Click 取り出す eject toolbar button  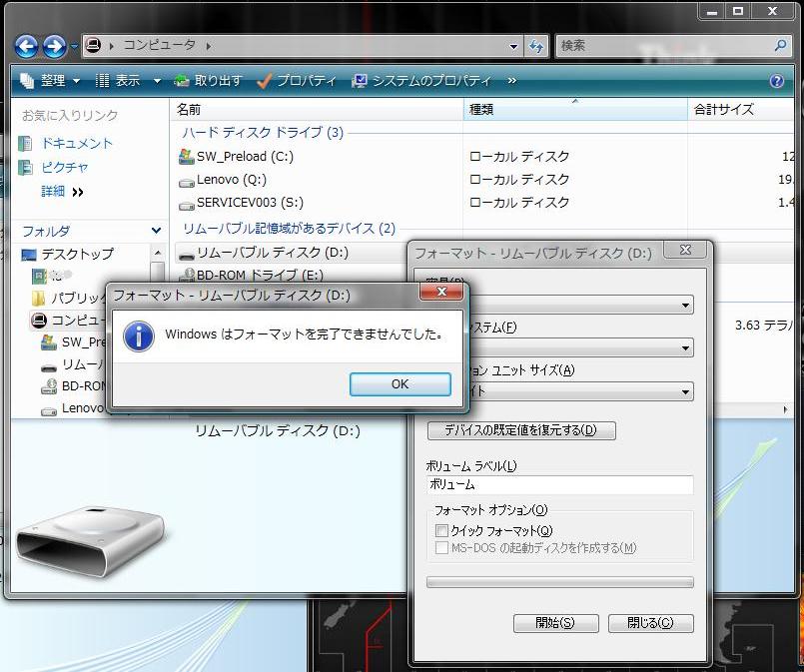208,81
